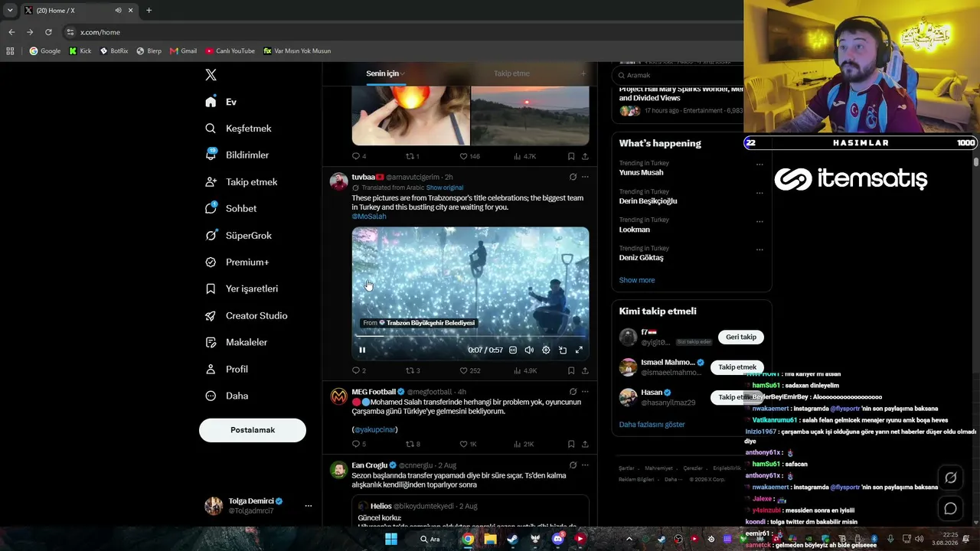Open Discord from the taskbar
The image size is (980, 551).
(558, 539)
